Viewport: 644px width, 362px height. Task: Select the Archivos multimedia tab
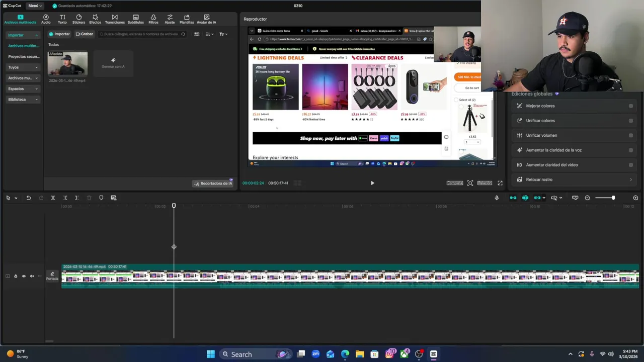(20, 19)
